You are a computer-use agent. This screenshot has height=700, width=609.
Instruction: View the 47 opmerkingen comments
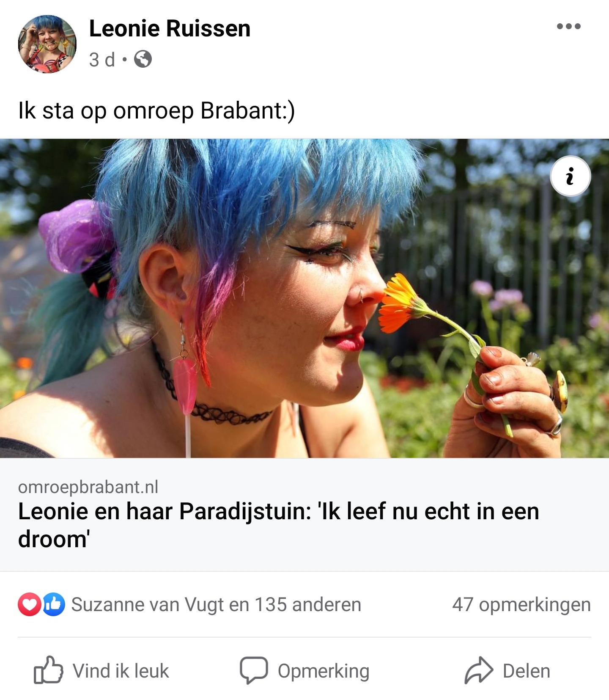(521, 605)
